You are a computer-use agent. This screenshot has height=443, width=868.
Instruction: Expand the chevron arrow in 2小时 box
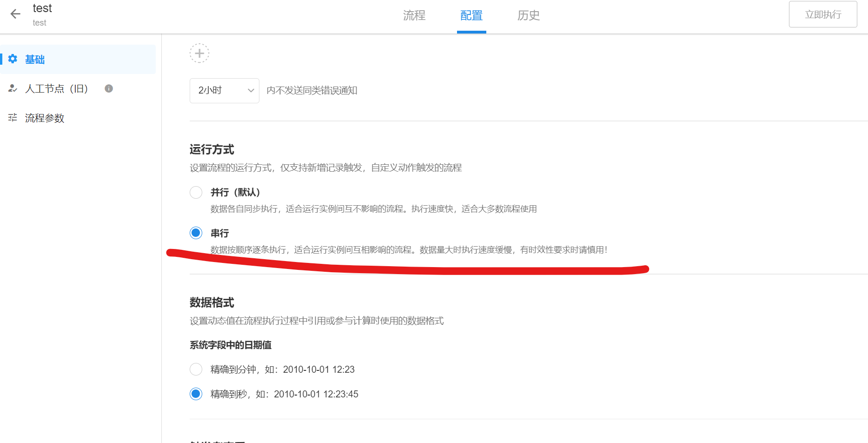pos(251,91)
